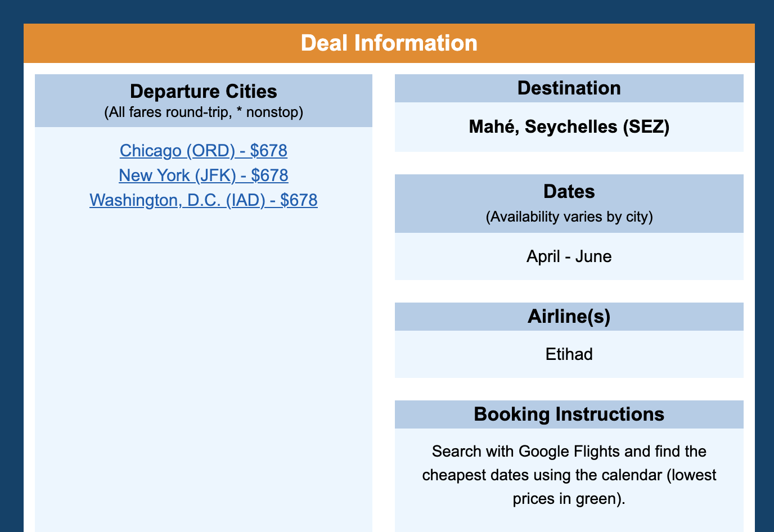Click the Mahé, Seychelles (SEZ) destination

point(569,127)
